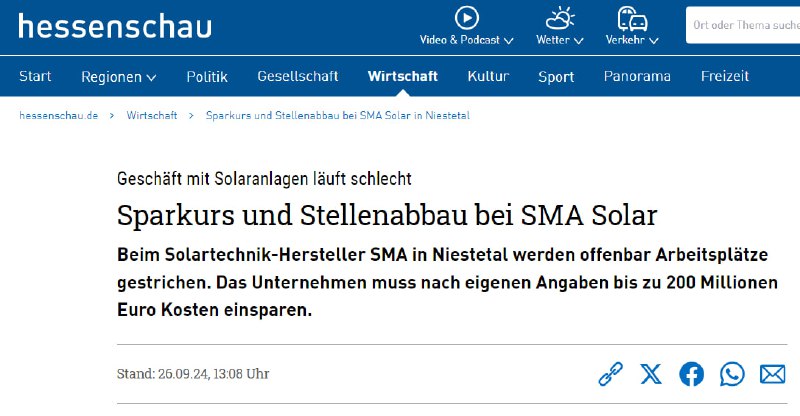The height and width of the screenshot is (416, 800).
Task: Expand the Verkehr dropdown menu
Action: pos(632,40)
